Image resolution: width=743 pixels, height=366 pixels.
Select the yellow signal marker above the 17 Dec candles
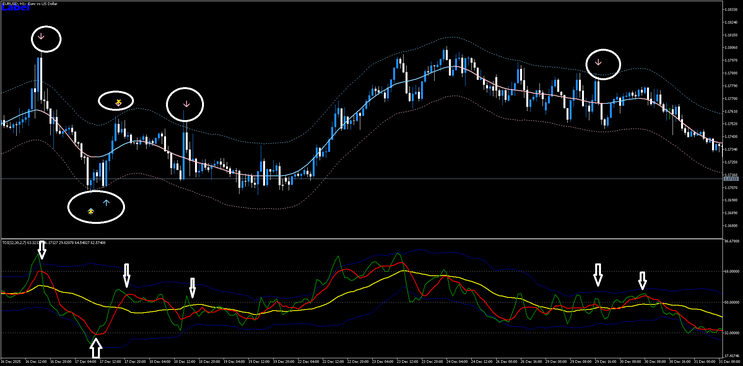pyautogui.click(x=118, y=101)
